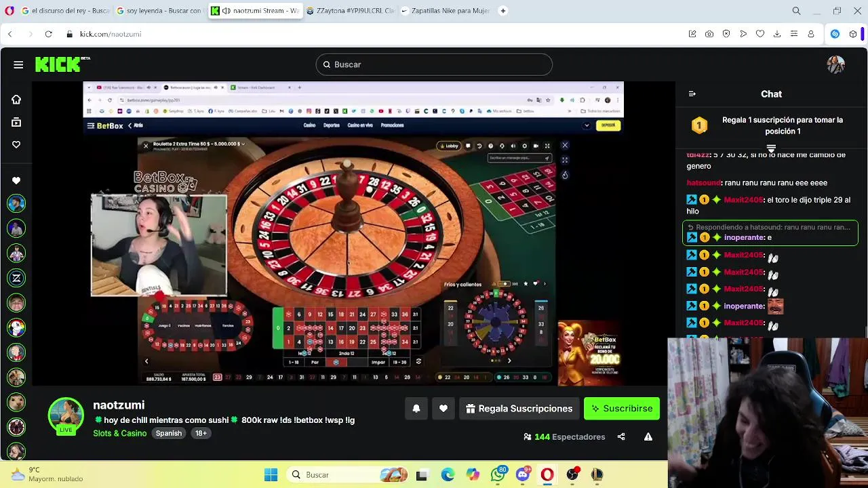Viewport: 868px width, 488px height.
Task: Open browser tab search magnifier
Action: click(x=797, y=11)
